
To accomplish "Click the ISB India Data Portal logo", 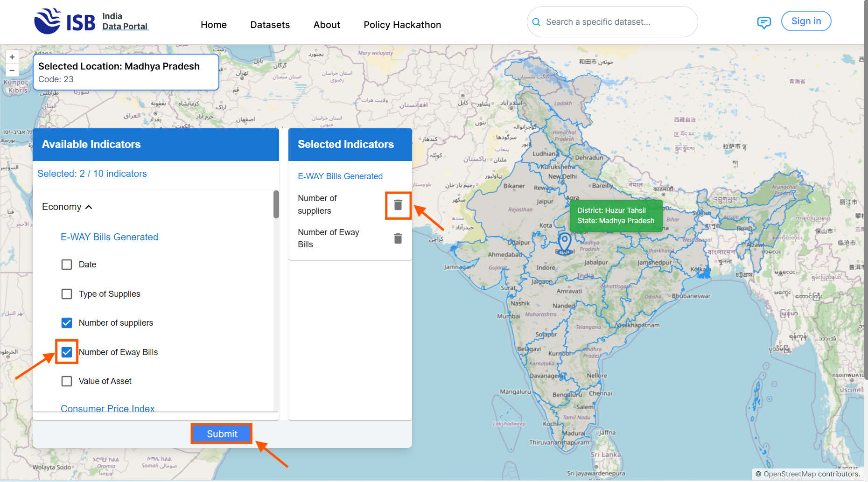I will (x=91, y=21).
